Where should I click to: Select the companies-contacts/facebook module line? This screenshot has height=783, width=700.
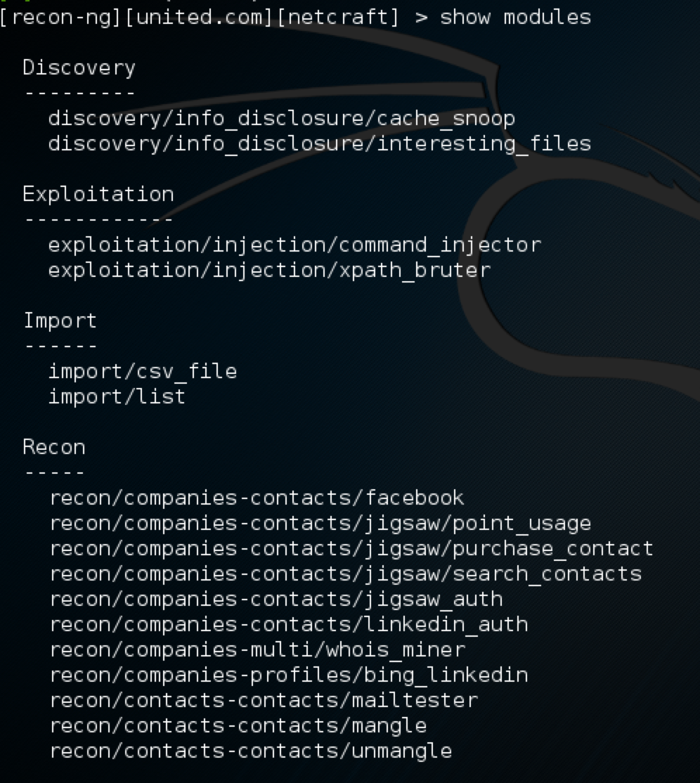(x=257, y=498)
